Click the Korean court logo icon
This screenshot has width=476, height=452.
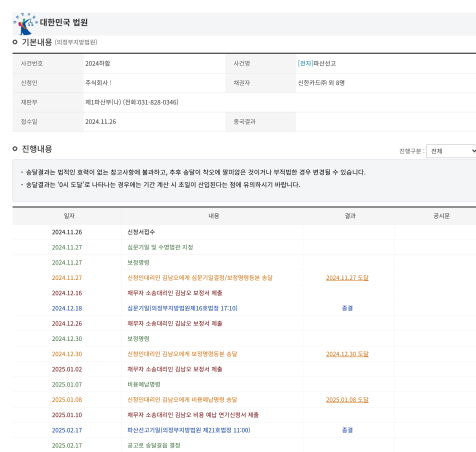[x=25, y=24]
